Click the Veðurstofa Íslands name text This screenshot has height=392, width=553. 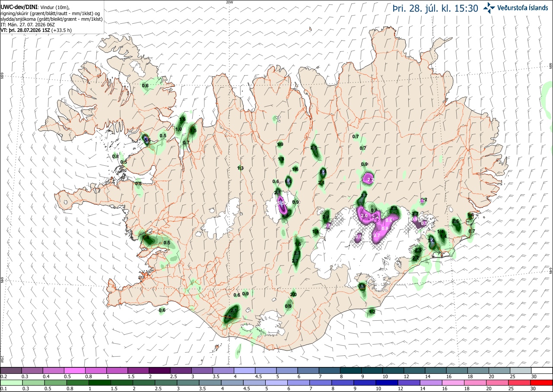coord(523,7)
